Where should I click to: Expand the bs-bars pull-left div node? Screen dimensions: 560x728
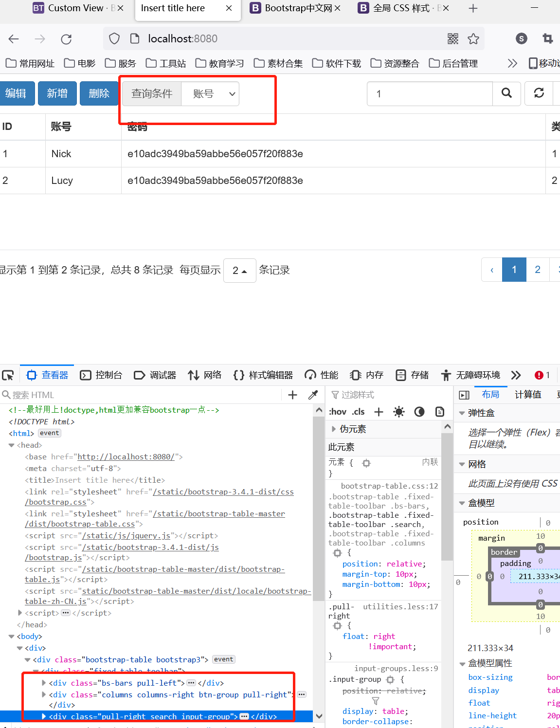tap(44, 683)
